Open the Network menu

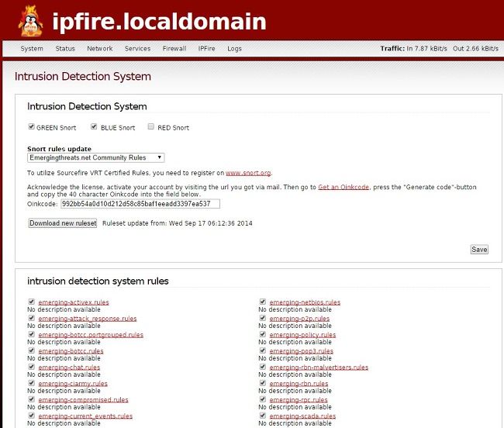pyautogui.click(x=100, y=49)
